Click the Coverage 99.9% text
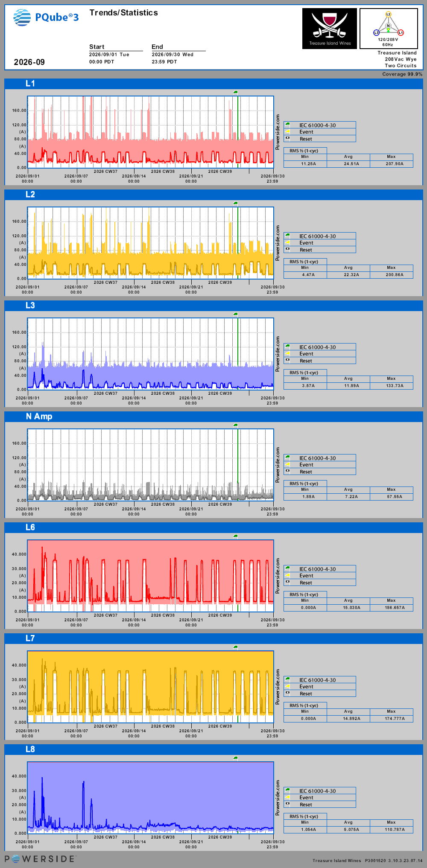The height and width of the screenshot is (868, 427). coord(402,74)
